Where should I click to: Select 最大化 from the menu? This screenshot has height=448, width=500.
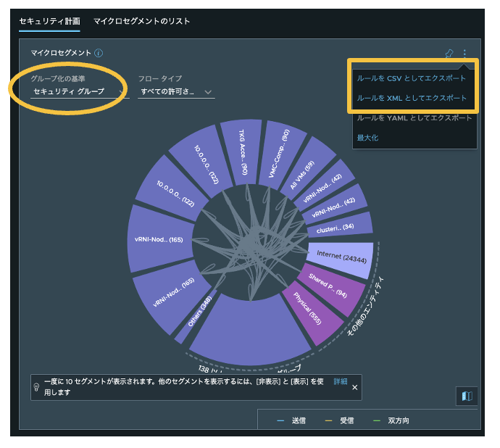[367, 138]
